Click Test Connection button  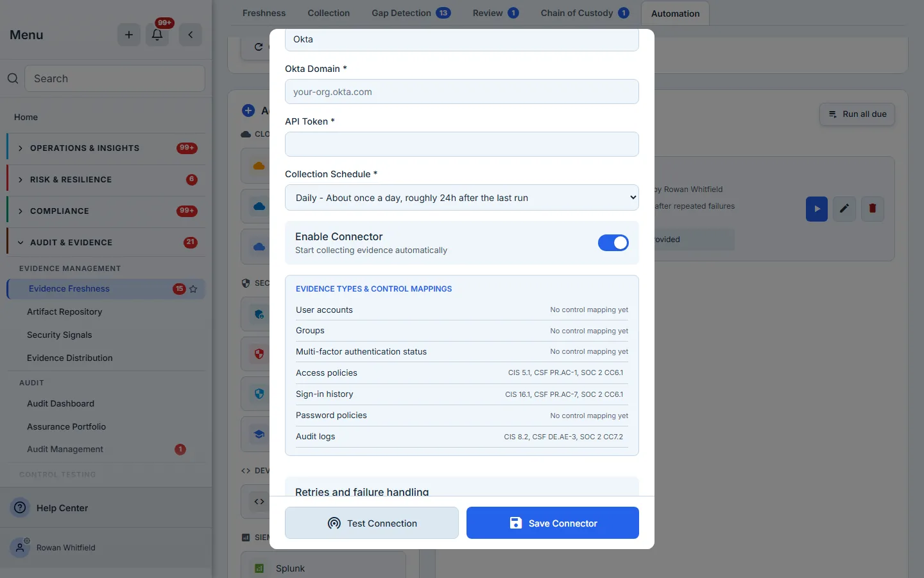(372, 523)
